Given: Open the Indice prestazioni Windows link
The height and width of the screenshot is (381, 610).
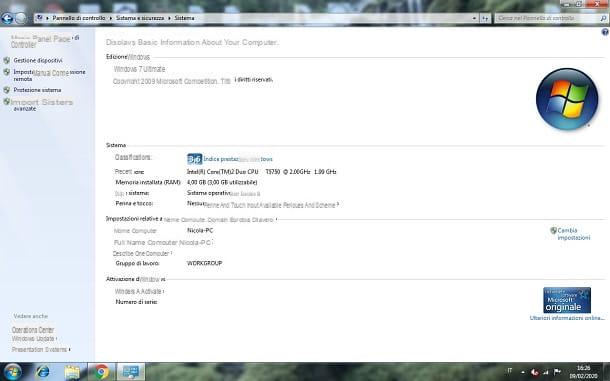Looking at the screenshot, I should (x=238, y=159).
